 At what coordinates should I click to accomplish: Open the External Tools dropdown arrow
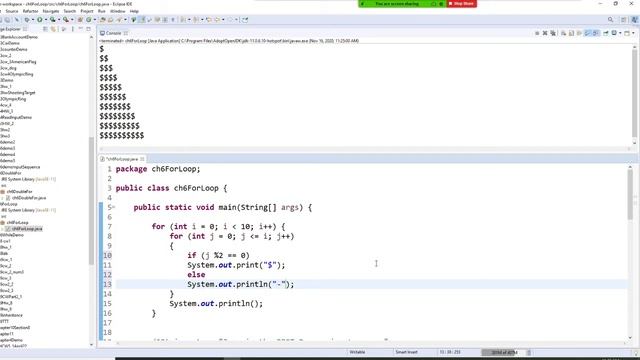(72, 20)
